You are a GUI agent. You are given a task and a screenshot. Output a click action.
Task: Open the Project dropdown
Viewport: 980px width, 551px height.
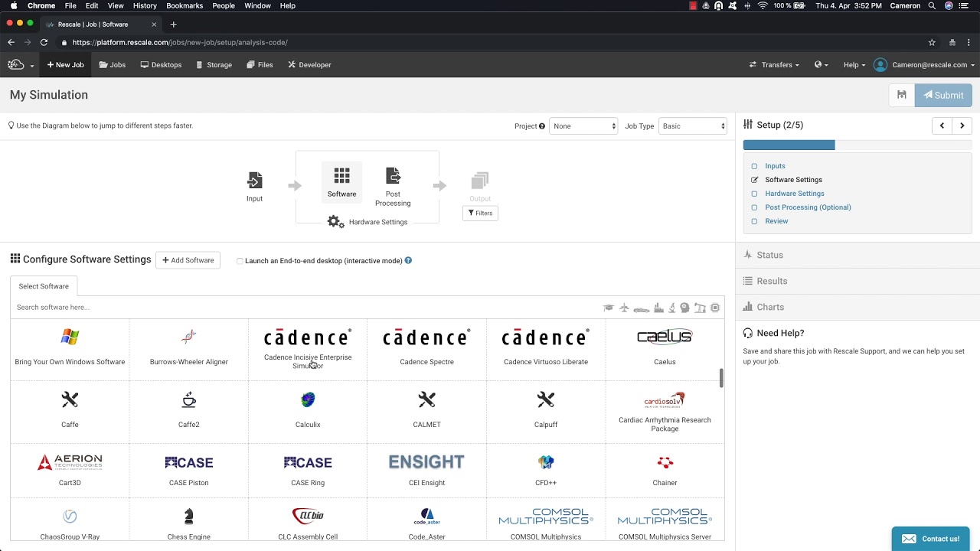(583, 126)
